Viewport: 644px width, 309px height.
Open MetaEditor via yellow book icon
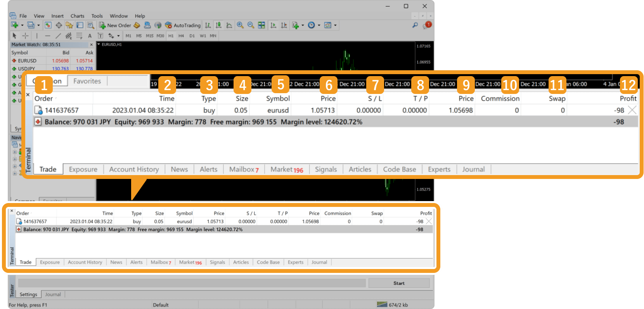(137, 25)
